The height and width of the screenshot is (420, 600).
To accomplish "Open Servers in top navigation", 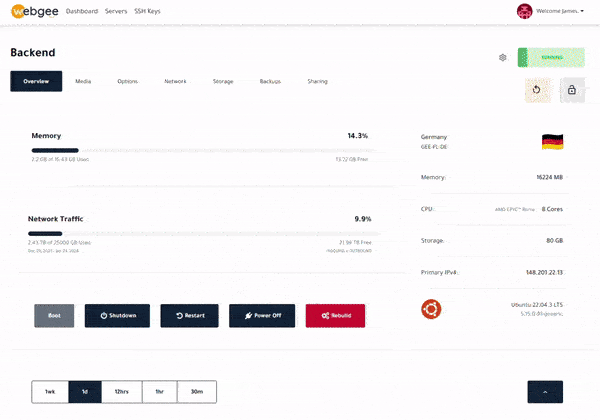I will [116, 11].
